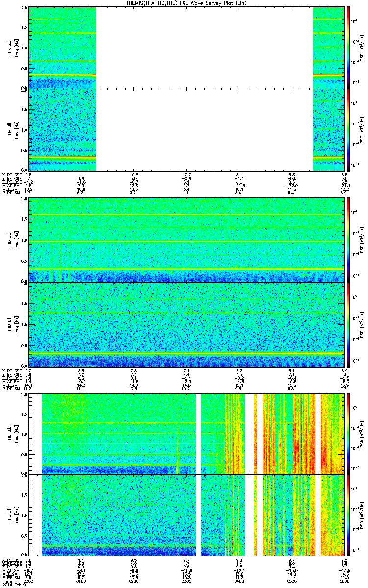
Task: Click the PSD [nT²/Hz] label beside THA B-perpendicular
Action: point(363,47)
